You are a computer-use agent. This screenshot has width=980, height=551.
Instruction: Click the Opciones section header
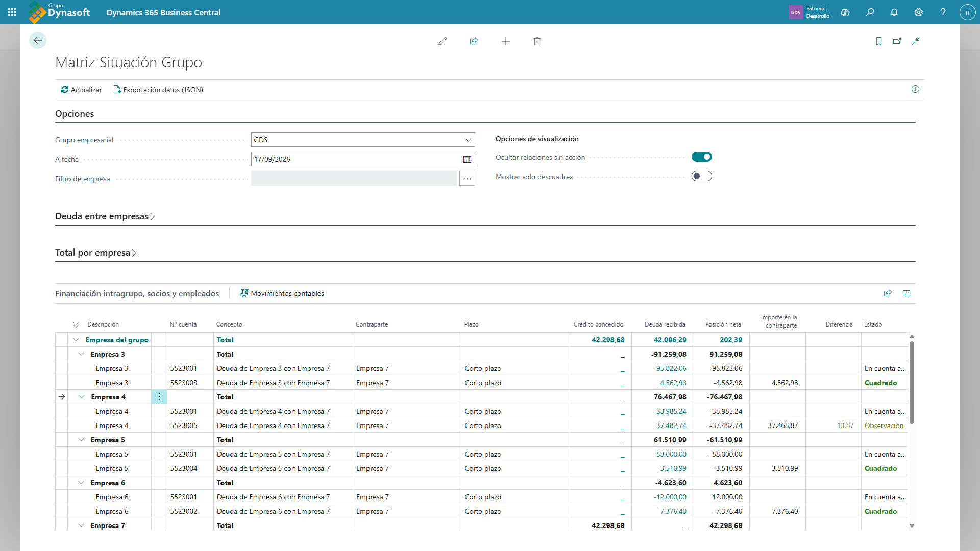75,114
